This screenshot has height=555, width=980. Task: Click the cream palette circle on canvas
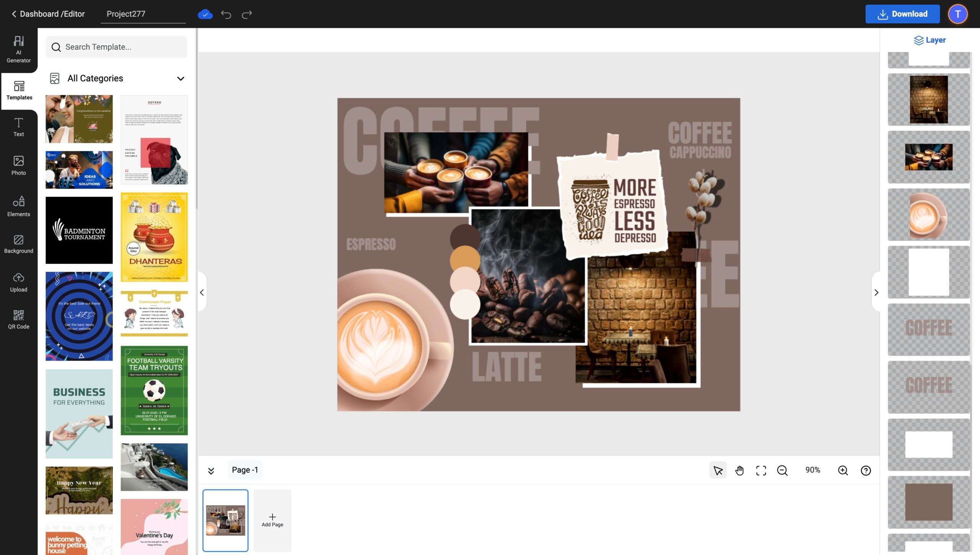point(465,304)
